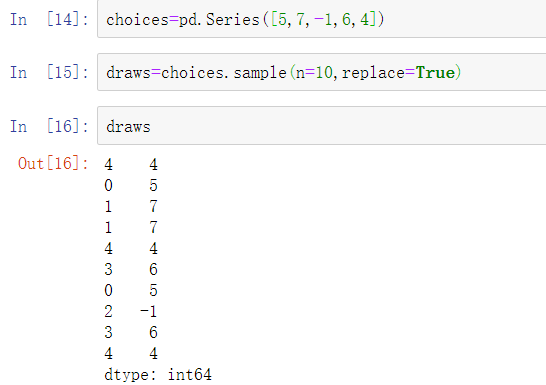Click the choices=pd.Series code cell
This screenshot has width=546, height=385.
(322, 19)
